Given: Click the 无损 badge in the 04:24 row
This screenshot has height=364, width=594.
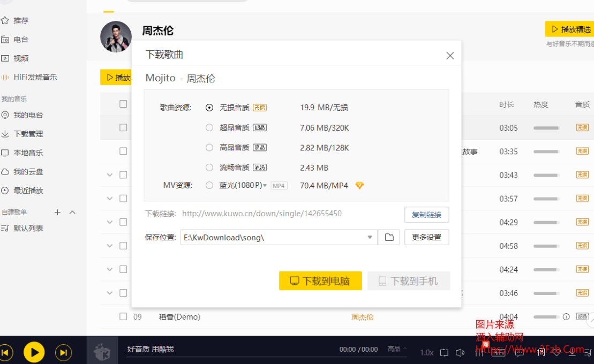Looking at the screenshot, I should point(582,269).
